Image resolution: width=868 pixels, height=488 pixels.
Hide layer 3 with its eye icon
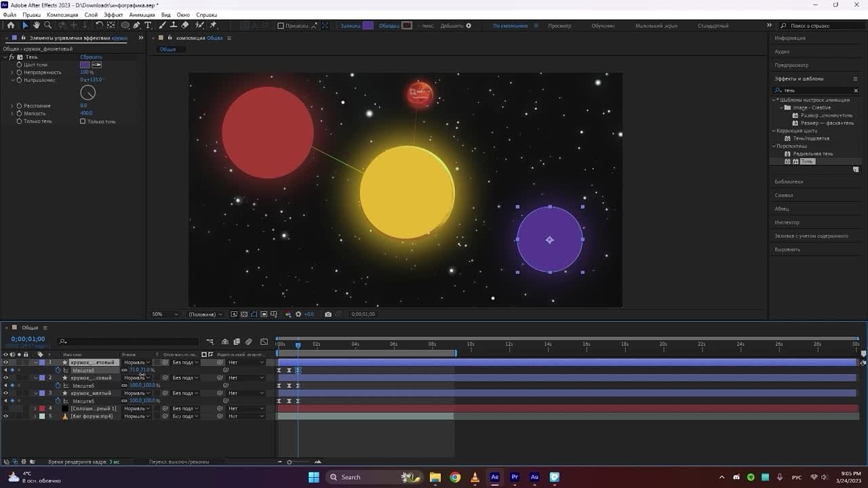[6, 393]
